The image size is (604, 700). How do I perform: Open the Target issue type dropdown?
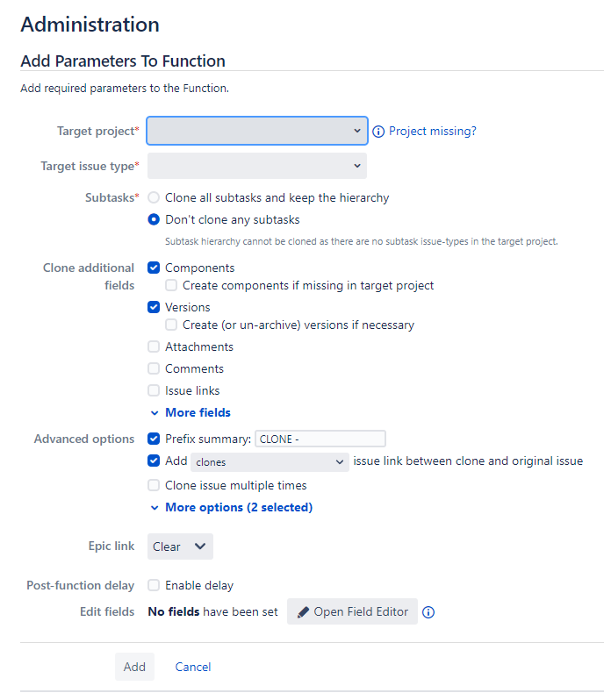256,166
